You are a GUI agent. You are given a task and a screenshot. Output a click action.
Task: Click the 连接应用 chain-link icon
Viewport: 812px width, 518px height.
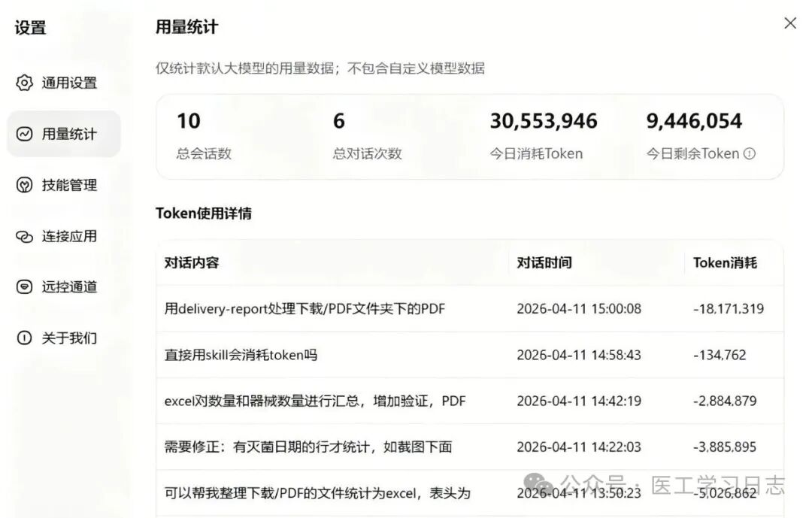[x=25, y=236]
